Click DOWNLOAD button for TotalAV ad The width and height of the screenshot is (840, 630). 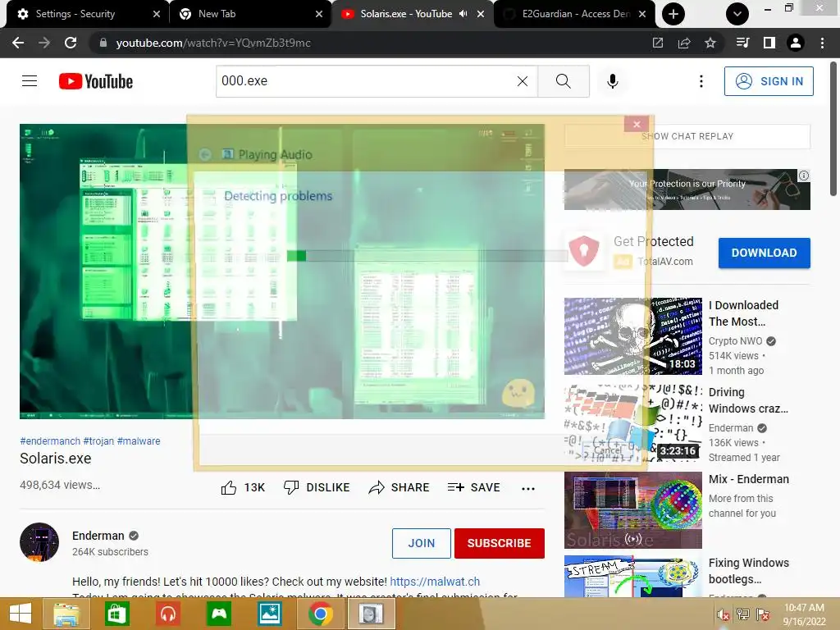(764, 253)
